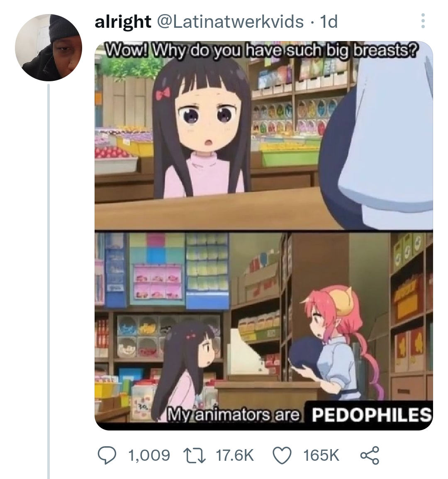Open the top anime panel of the image
The image size is (448, 479).
(x=264, y=135)
